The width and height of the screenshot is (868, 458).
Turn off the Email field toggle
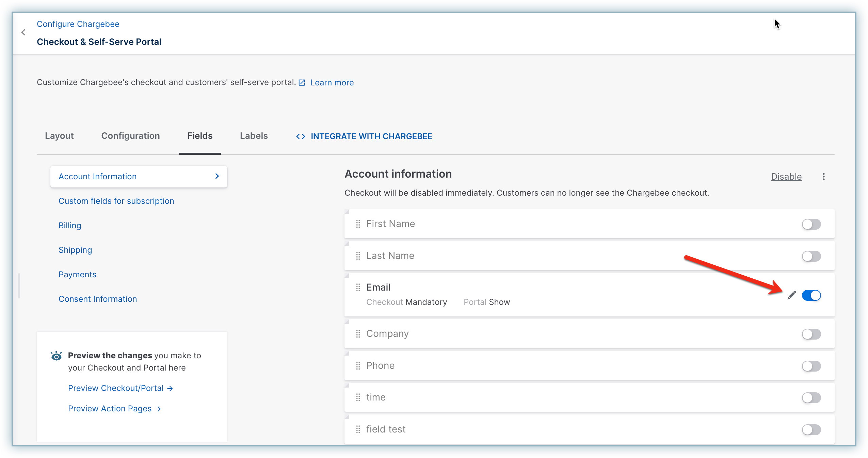(811, 295)
